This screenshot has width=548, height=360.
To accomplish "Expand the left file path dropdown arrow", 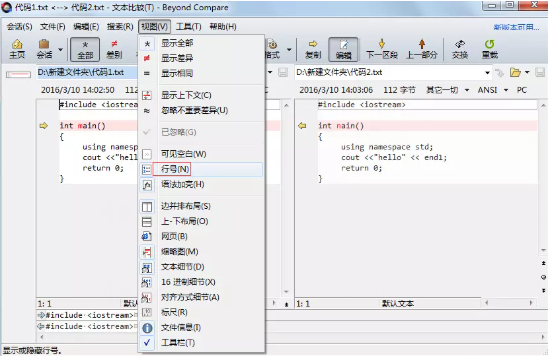I will (270, 73).
